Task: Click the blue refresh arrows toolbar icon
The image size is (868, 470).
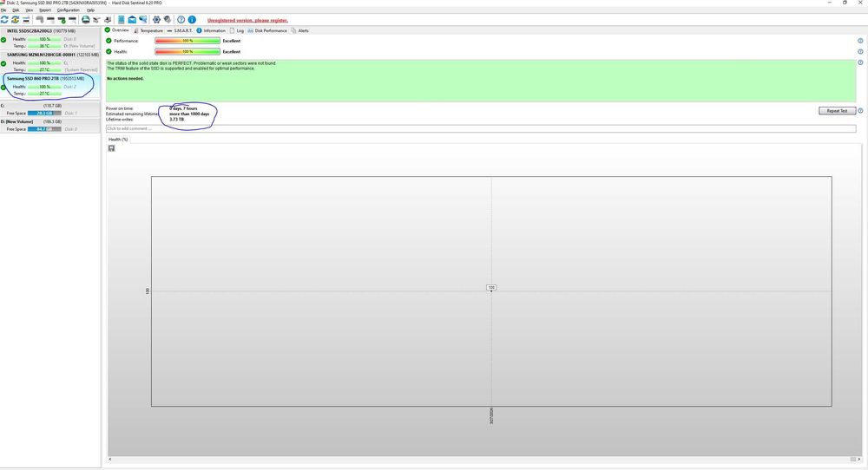Action: [4, 19]
